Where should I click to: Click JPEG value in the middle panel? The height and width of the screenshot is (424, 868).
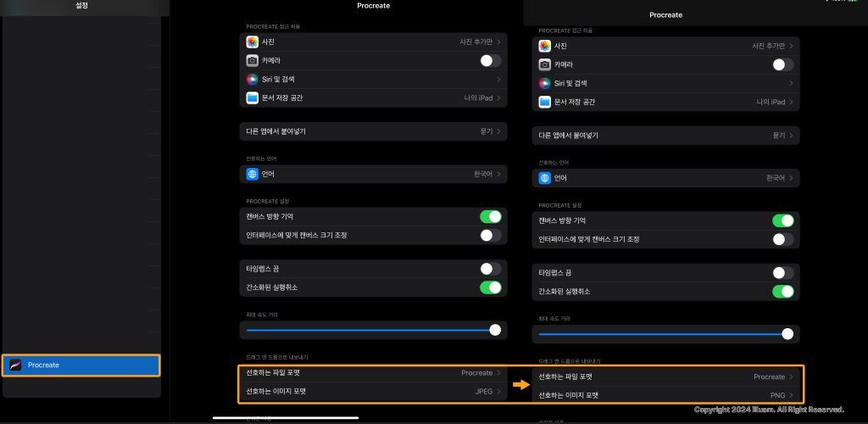(484, 391)
